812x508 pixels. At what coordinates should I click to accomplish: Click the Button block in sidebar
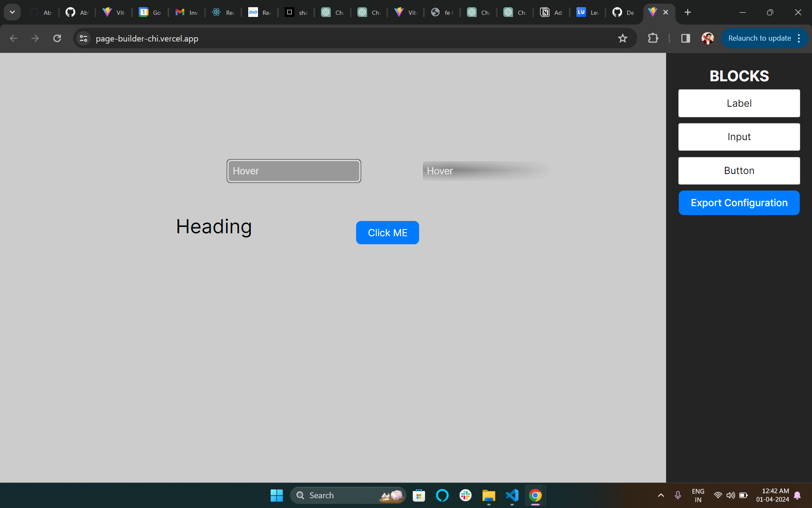pos(739,170)
